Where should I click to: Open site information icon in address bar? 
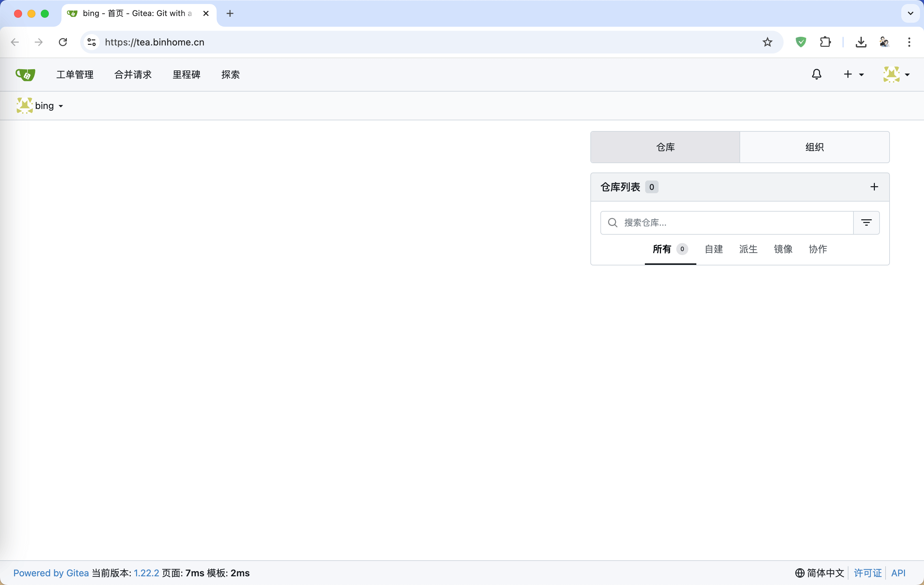click(x=92, y=42)
